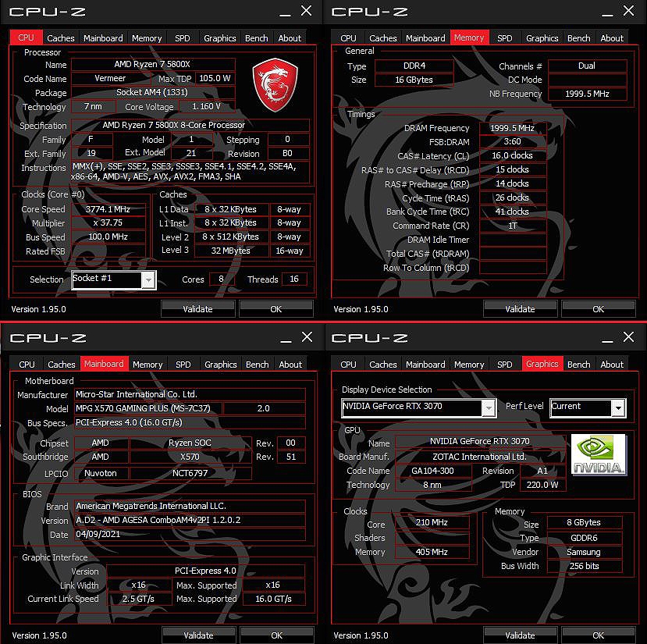
Task: Click Validate in the CPU window
Action: tap(197, 309)
